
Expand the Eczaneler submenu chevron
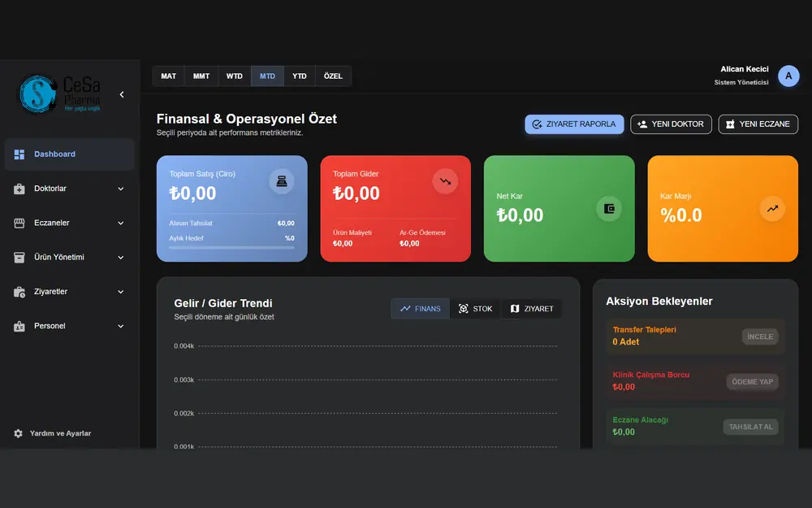121,223
